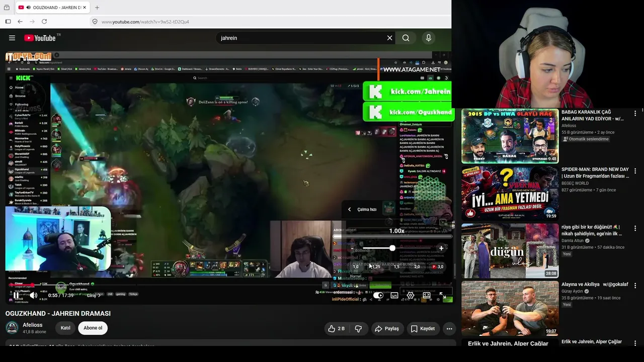644x362 pixels.
Task: Click the video title "OGUZKHAND - JAHREIN DRAMASI"
Action: [58, 313]
